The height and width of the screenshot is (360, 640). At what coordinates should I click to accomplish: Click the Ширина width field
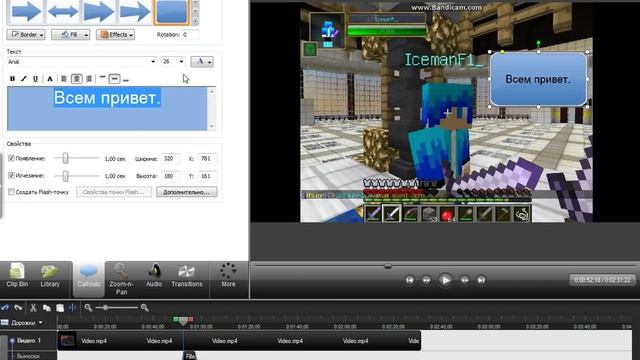170,158
